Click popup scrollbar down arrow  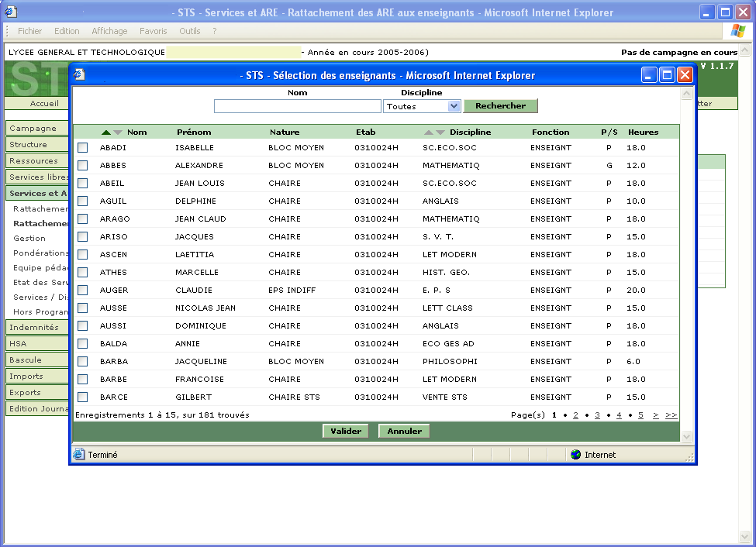[x=686, y=436]
